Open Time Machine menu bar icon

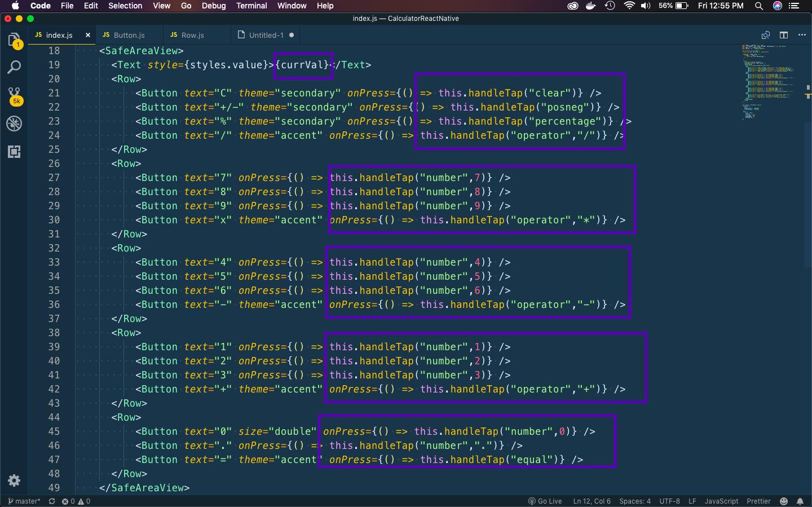point(610,6)
